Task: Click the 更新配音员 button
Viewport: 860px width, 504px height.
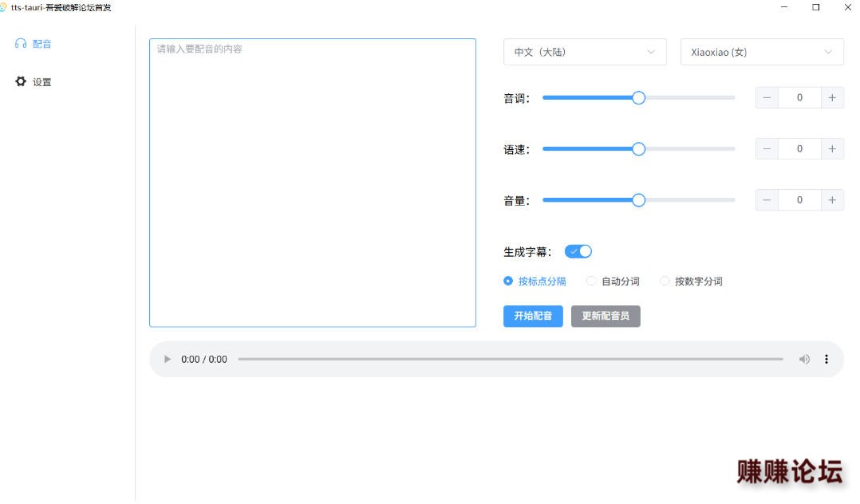Action: 606,317
